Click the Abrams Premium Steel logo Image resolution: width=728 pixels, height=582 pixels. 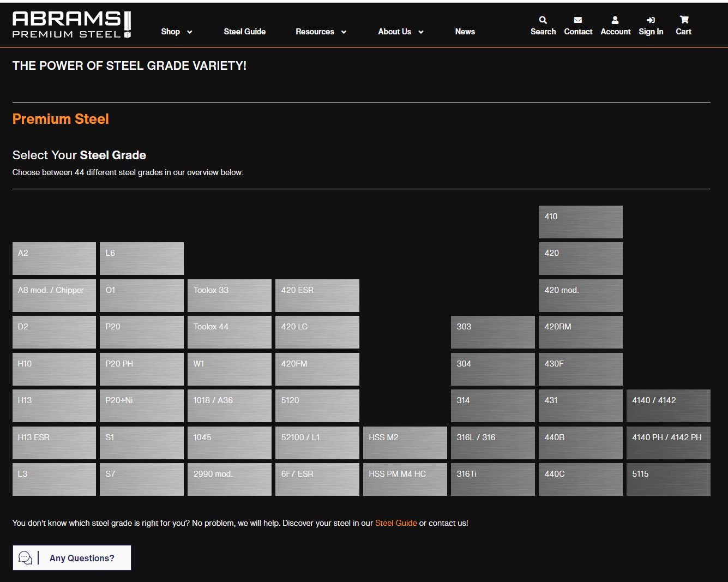pyautogui.click(x=71, y=25)
